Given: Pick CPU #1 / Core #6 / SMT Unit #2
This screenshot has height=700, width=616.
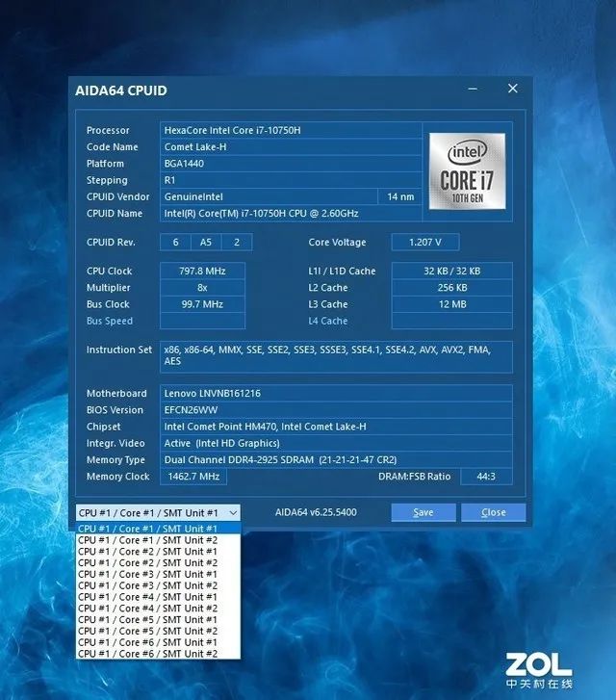Looking at the screenshot, I should click(x=158, y=654).
